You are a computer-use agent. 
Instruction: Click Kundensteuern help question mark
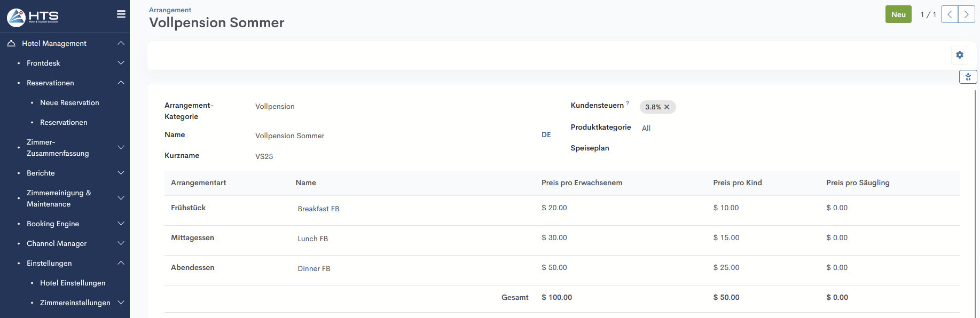click(628, 104)
